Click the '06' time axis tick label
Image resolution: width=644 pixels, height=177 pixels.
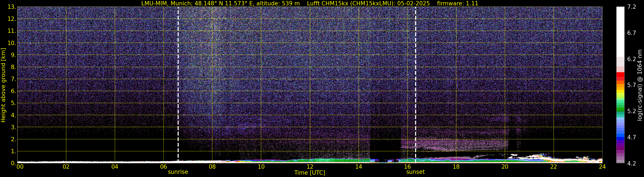[x=164, y=167]
